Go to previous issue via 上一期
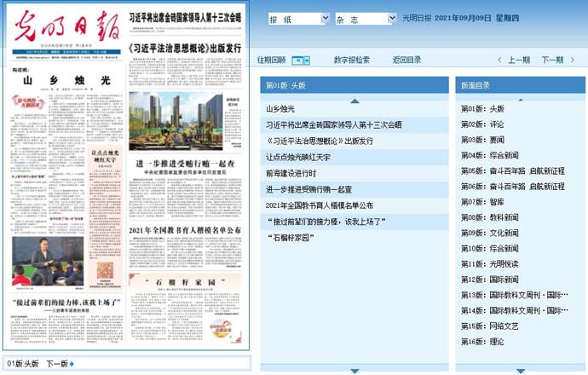588x375 pixels. [x=518, y=61]
